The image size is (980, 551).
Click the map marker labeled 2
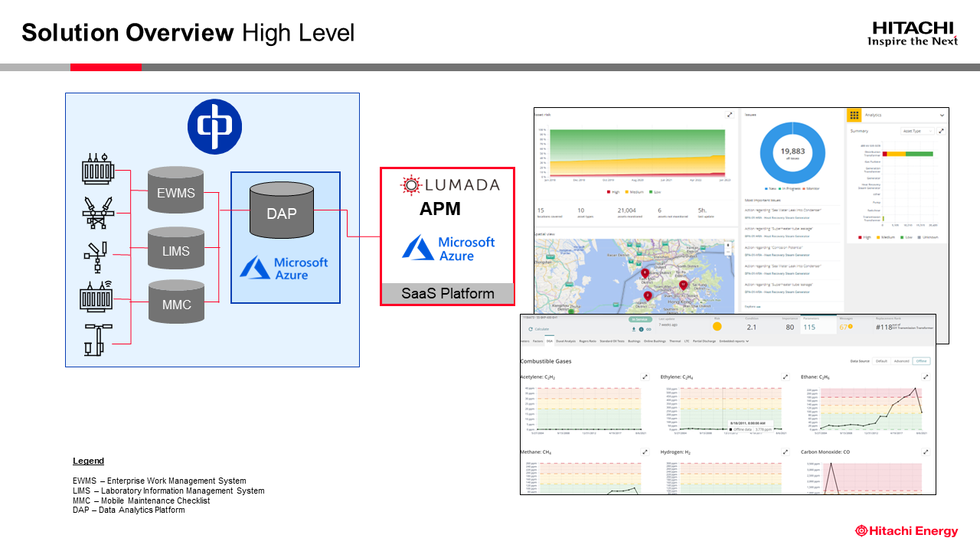click(x=648, y=295)
